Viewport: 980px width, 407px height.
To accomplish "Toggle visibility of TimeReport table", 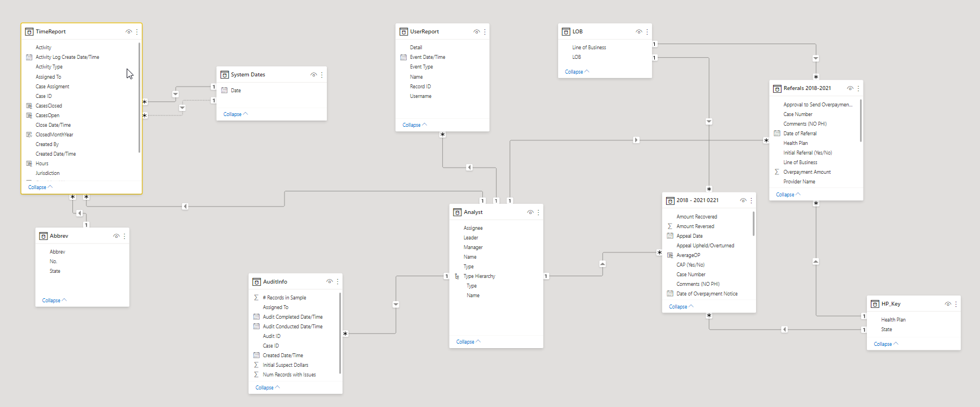I will click(128, 32).
